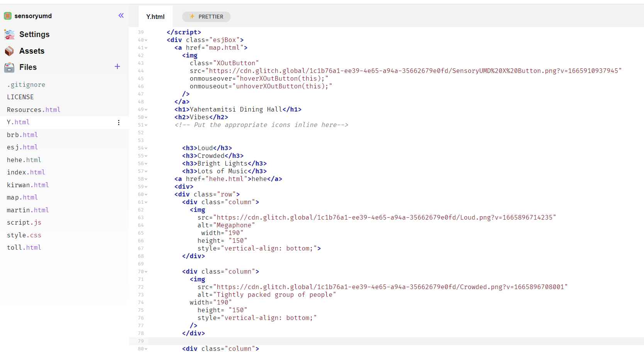Click the Files folder icon
Viewport: 644px width, 352px height.
coord(9,67)
